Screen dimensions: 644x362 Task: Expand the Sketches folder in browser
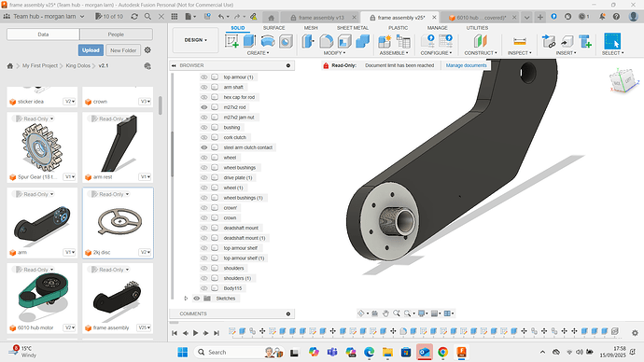[186, 299]
